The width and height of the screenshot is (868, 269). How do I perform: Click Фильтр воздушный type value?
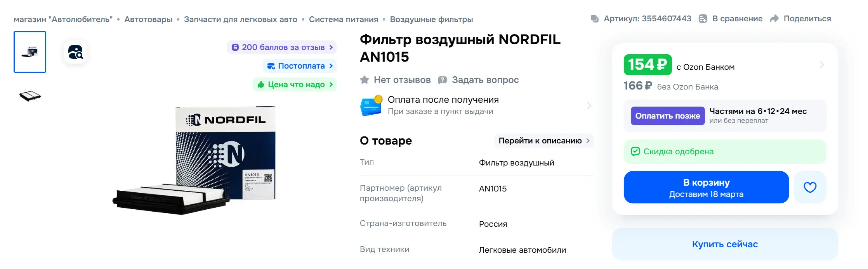[x=517, y=163]
